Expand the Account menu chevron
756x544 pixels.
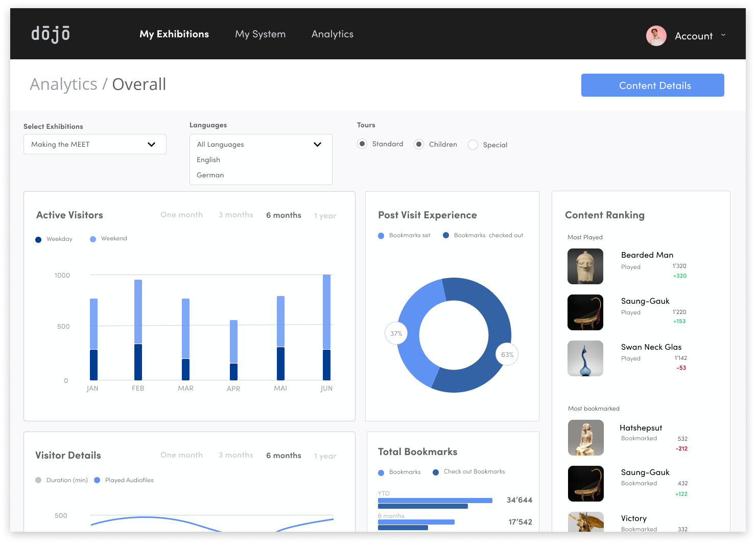click(x=723, y=35)
